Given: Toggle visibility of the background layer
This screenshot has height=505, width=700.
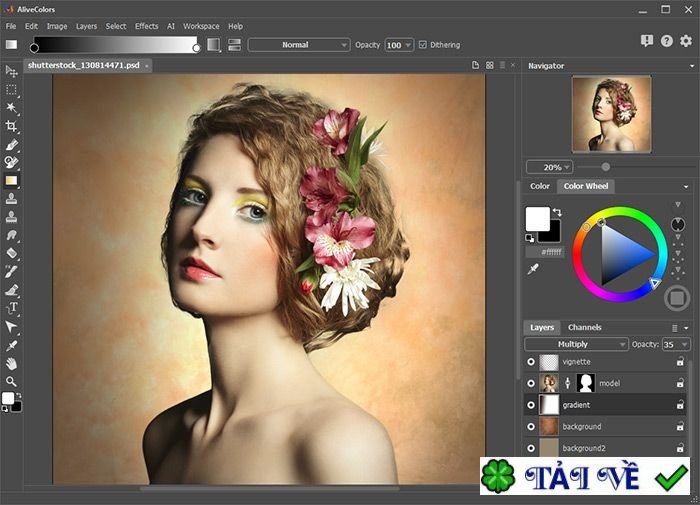Looking at the screenshot, I should point(531,427).
